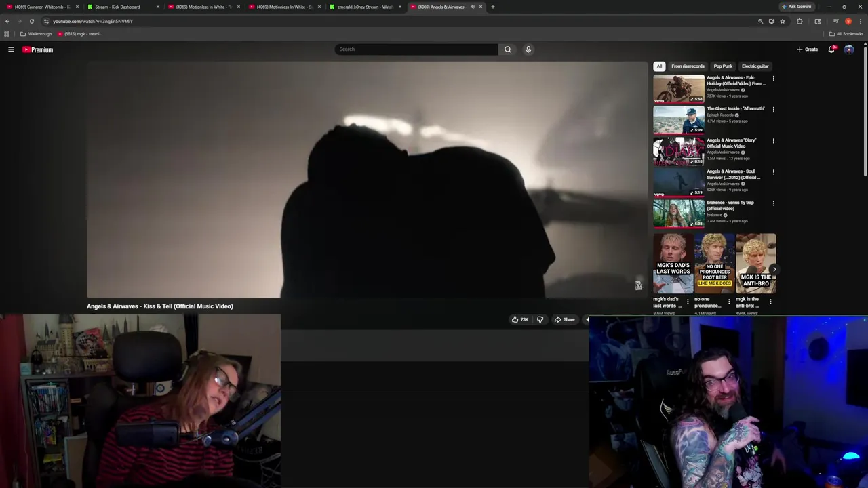Open the Aftermath desert thumbnail
868x488 pixels.
click(679, 120)
